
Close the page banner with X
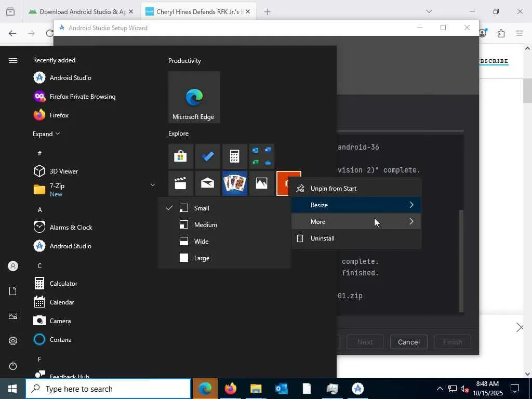(x=520, y=327)
